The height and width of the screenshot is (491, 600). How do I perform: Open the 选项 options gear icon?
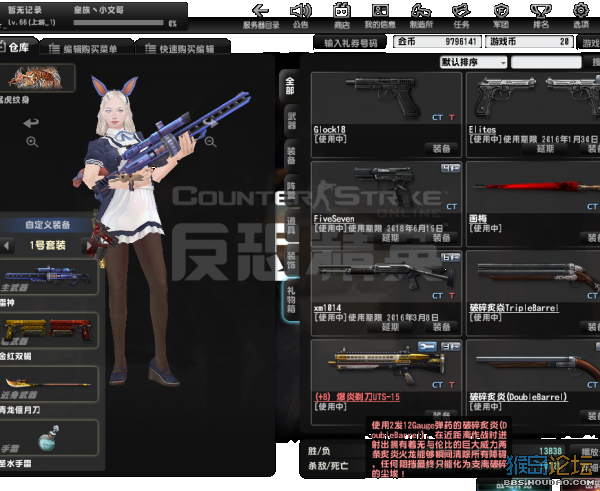click(x=581, y=10)
